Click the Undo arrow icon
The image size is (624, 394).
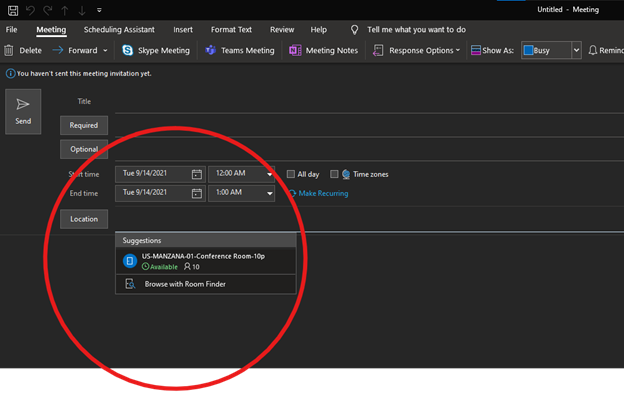30,10
